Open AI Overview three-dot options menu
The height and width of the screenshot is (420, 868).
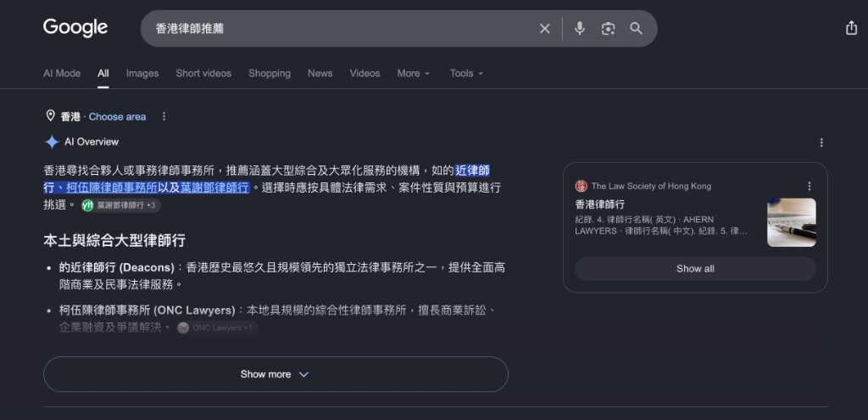pyautogui.click(x=821, y=143)
